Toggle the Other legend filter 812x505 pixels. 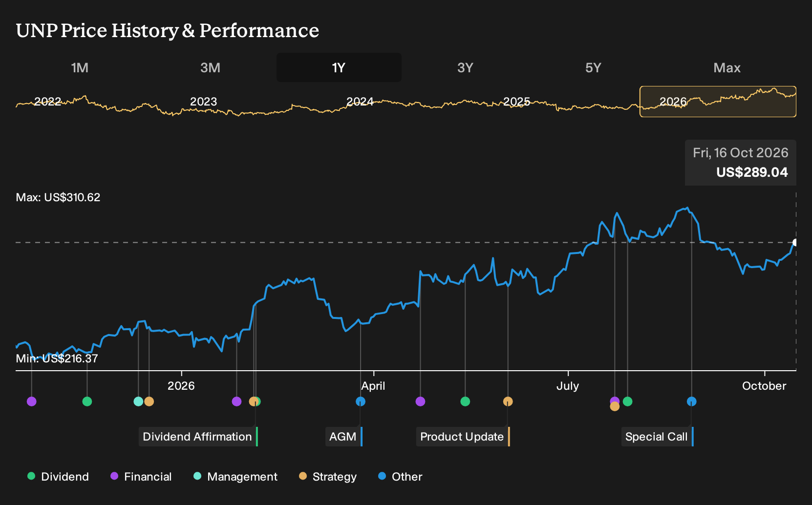pos(400,477)
